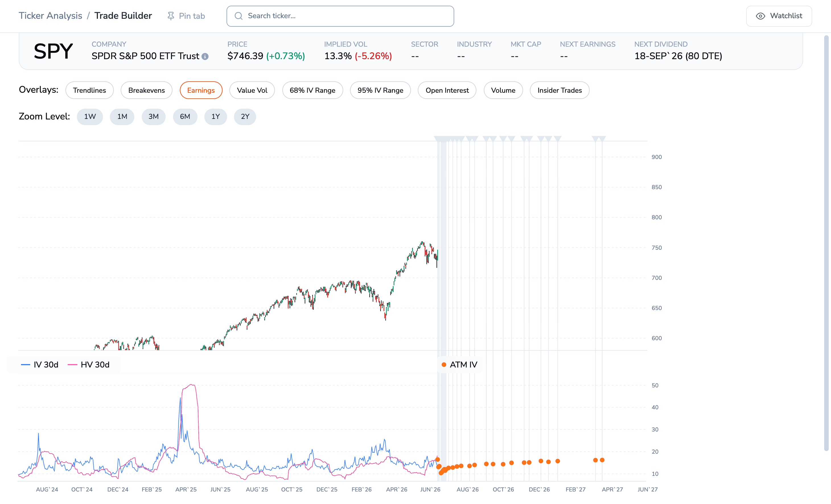The height and width of the screenshot is (504, 831).
Task: Toggle the Value Vol overlay
Action: pyautogui.click(x=252, y=90)
